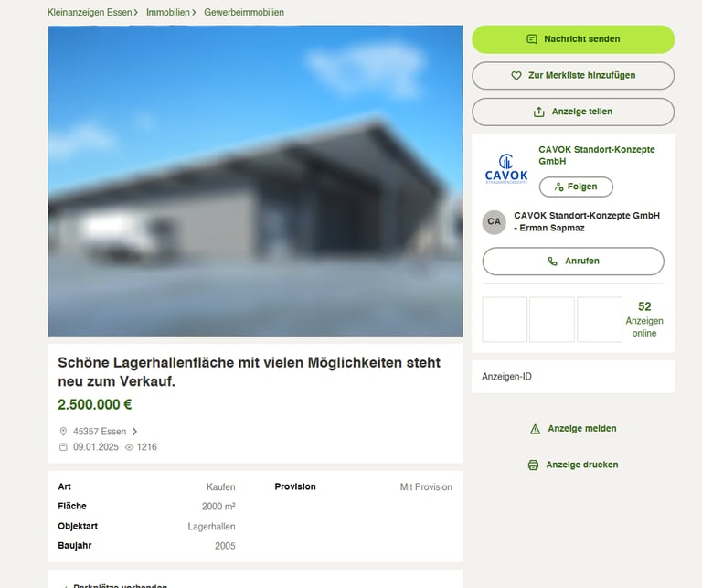Open Gewerbeimmobilien breadcrumb link
This screenshot has width=702, height=588.
coord(244,12)
